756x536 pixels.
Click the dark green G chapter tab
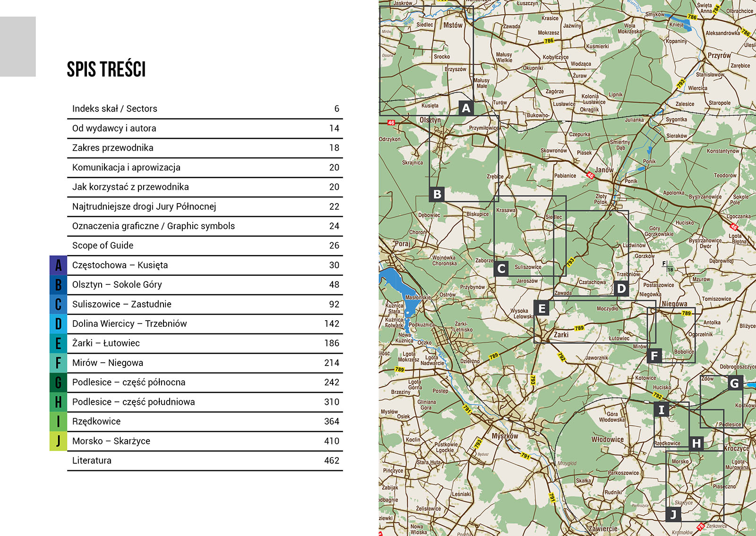tap(58, 383)
